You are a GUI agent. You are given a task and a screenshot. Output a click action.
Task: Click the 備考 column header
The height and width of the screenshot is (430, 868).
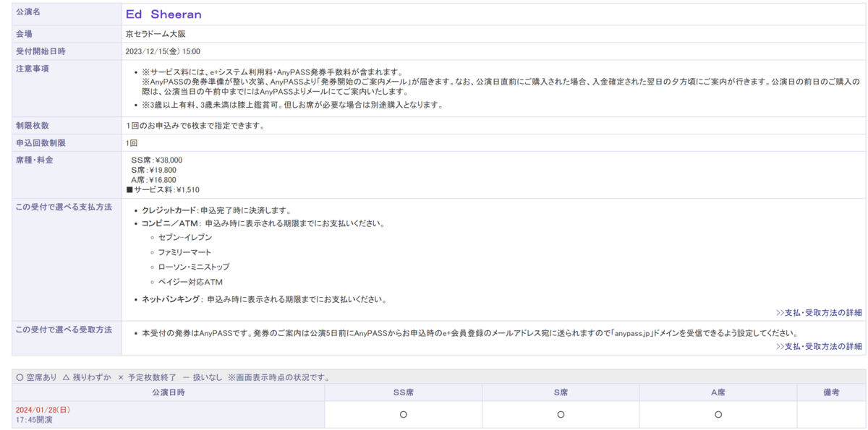pos(831,392)
